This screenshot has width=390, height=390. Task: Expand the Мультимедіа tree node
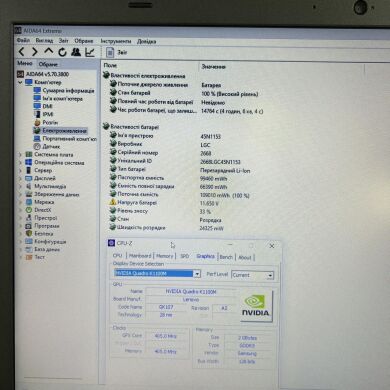coord(20,186)
